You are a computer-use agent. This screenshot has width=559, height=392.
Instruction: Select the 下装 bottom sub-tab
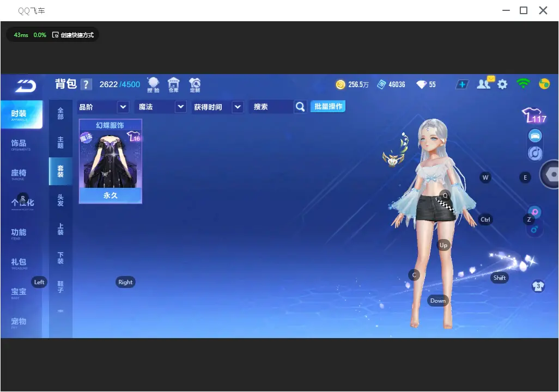tap(60, 258)
